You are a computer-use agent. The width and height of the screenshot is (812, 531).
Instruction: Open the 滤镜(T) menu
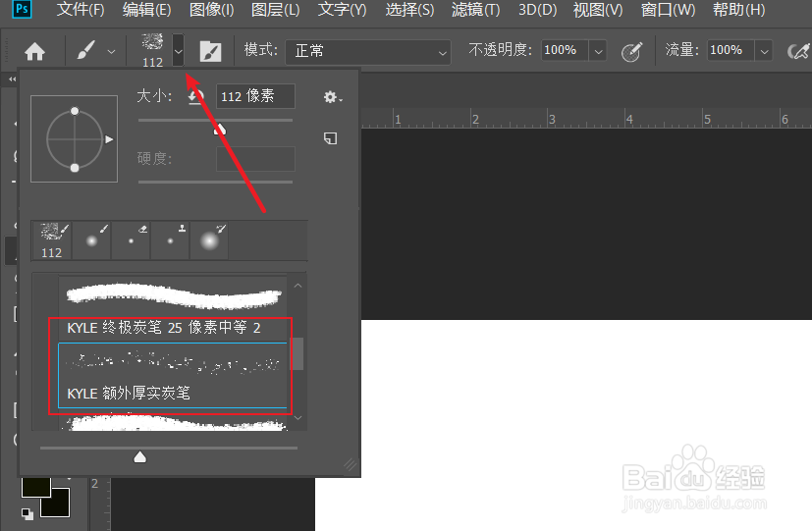tap(475, 9)
